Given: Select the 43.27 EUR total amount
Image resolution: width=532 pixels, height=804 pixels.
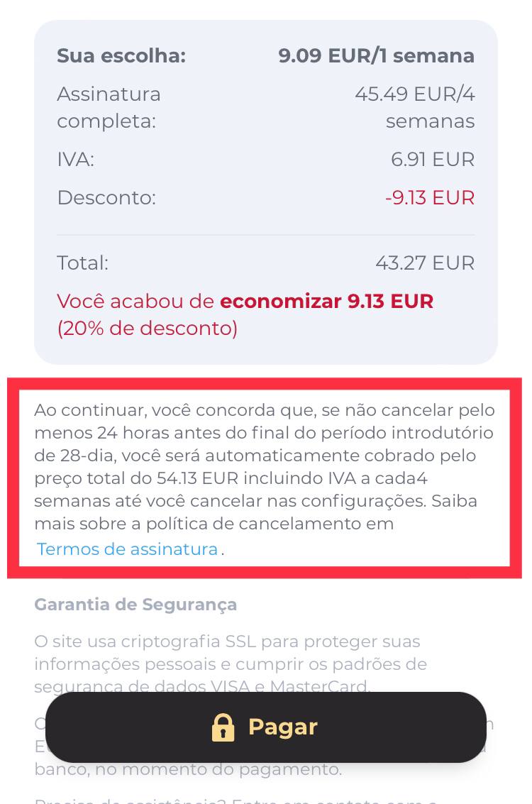Looking at the screenshot, I should [425, 263].
